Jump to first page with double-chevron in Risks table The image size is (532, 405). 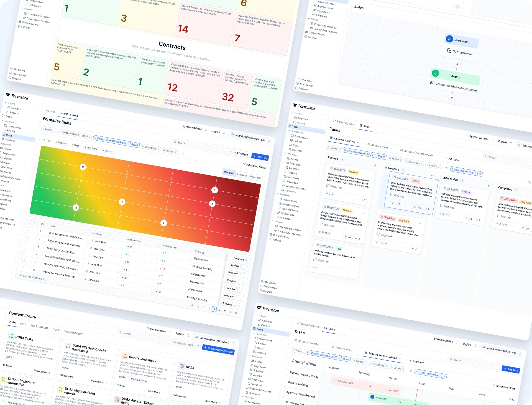point(192,305)
